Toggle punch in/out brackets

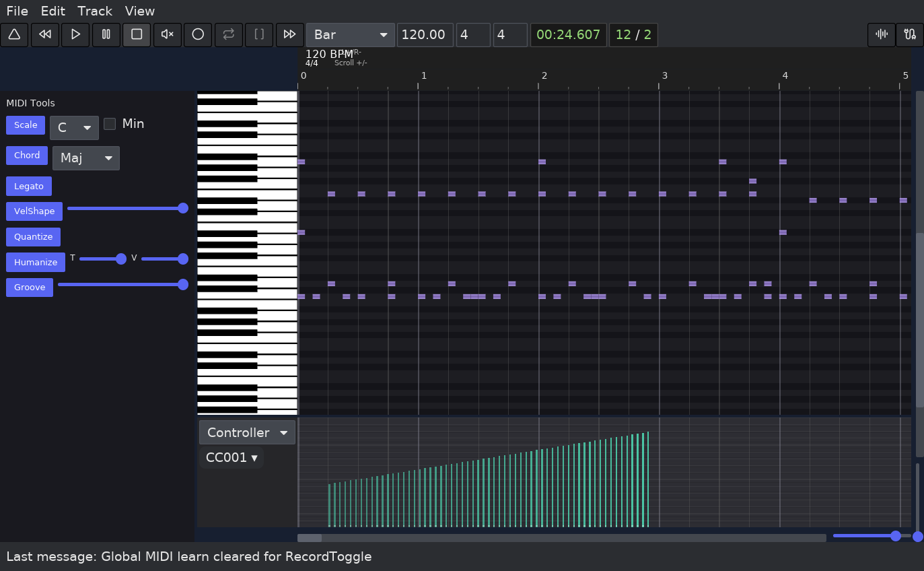click(x=259, y=34)
